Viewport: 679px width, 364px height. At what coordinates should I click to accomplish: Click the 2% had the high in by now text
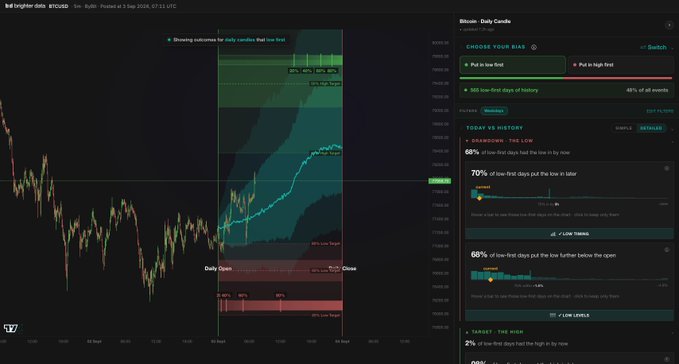click(x=516, y=344)
